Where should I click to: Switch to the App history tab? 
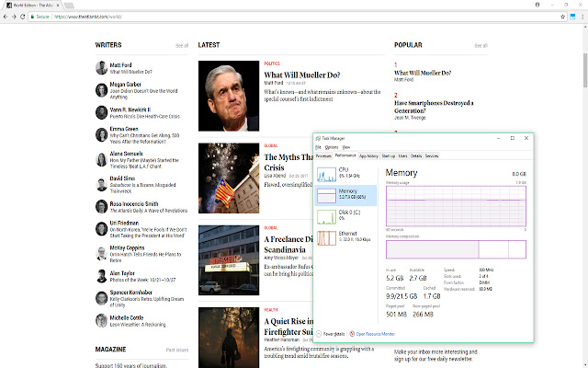(368, 155)
